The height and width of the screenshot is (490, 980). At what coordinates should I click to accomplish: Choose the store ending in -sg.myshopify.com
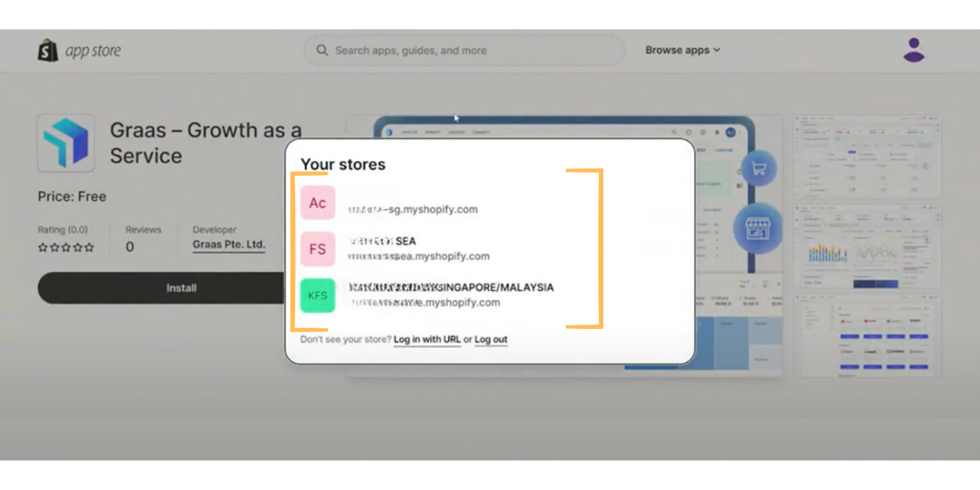[x=413, y=209]
